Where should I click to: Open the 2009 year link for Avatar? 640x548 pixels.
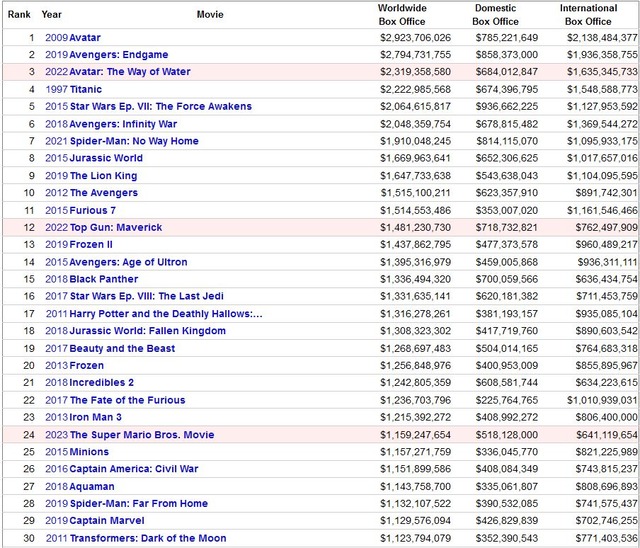[56, 38]
